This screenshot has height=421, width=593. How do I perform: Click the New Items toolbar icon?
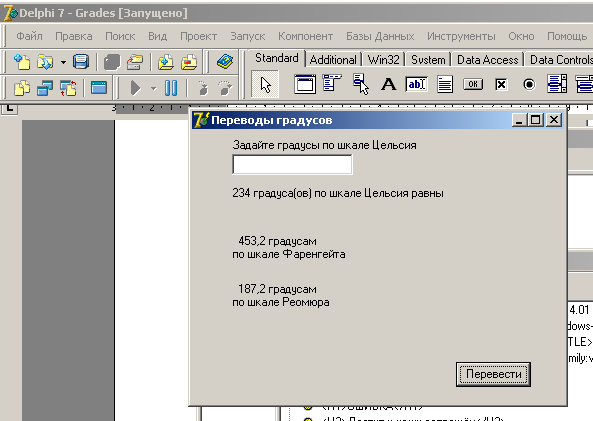(22, 62)
